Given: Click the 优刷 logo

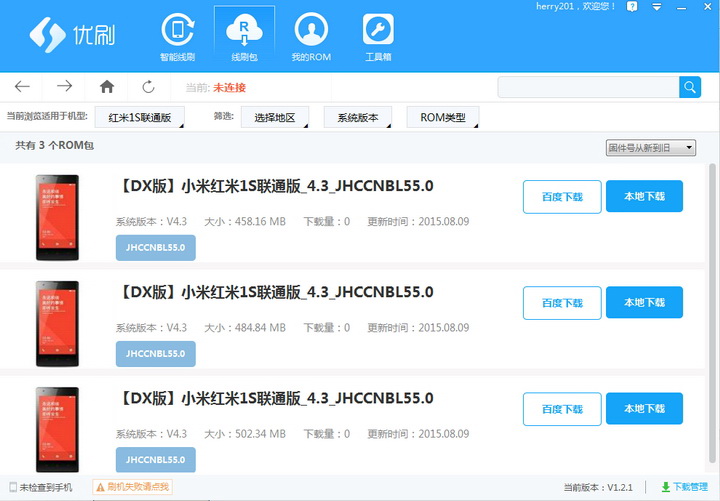Looking at the screenshot, I should (x=72, y=34).
